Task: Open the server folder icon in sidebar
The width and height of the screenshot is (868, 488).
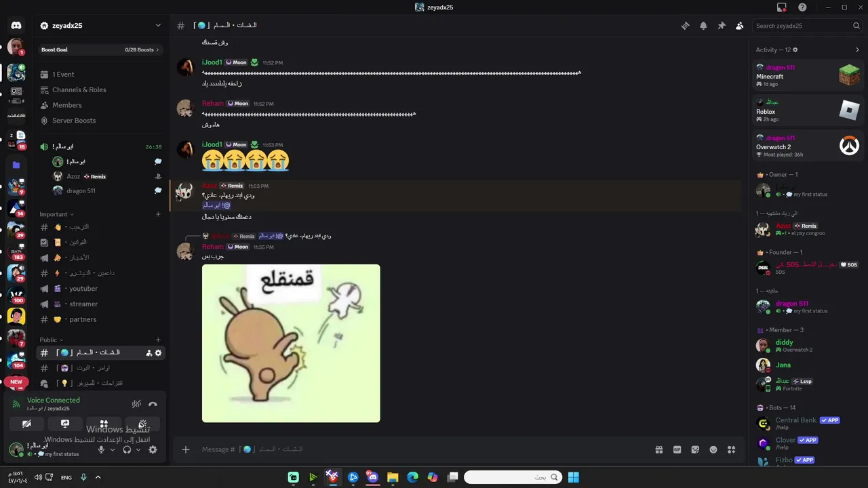Action: (x=16, y=165)
